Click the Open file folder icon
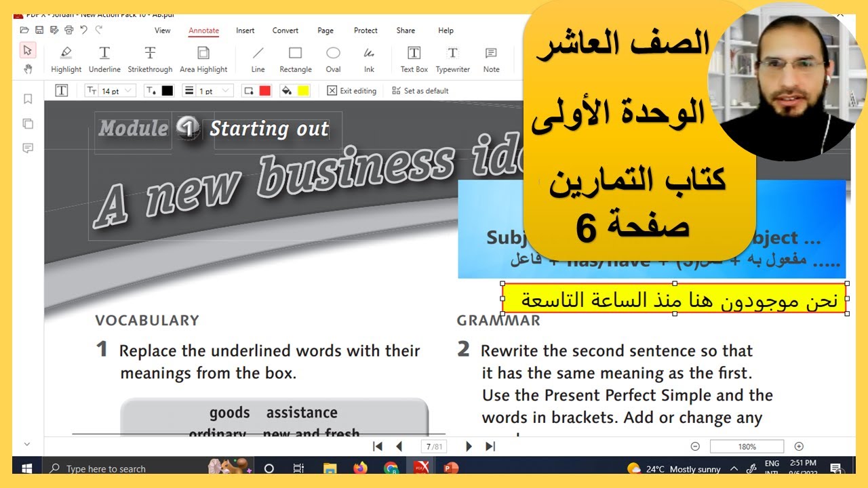 point(24,30)
